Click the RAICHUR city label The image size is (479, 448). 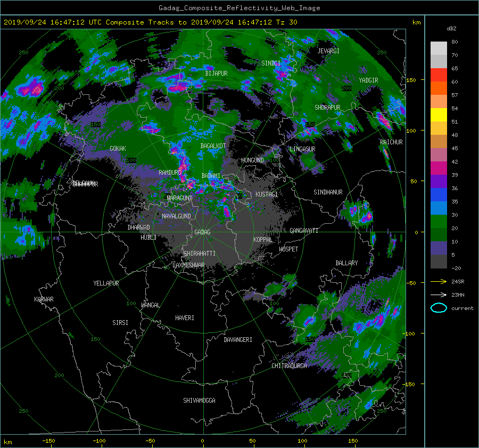pos(391,142)
